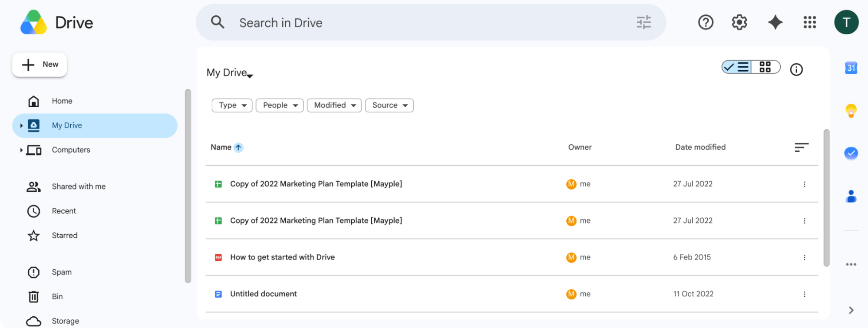Open Google Keep side panel icon
This screenshot has height=328, width=868.
(x=851, y=111)
